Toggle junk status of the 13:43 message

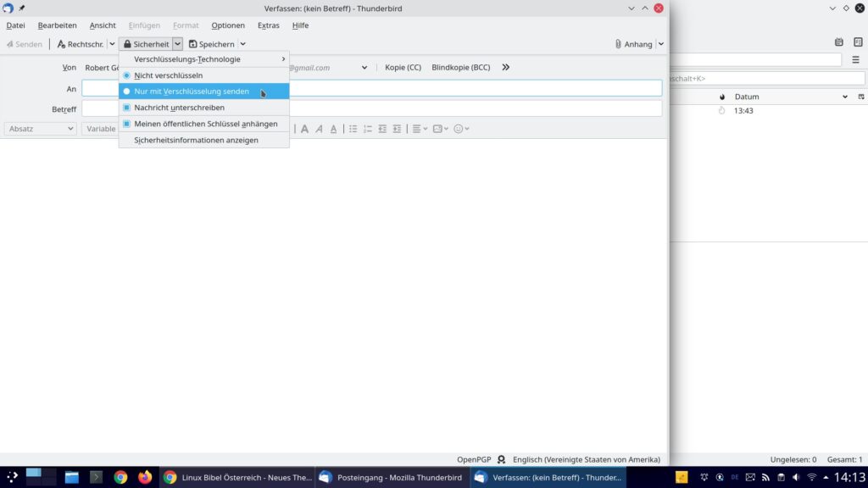pos(722,111)
